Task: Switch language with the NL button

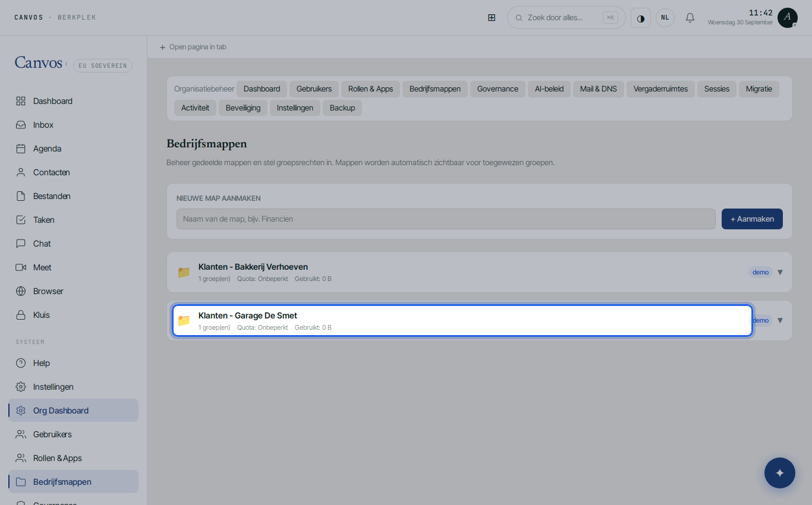Action: (x=665, y=18)
